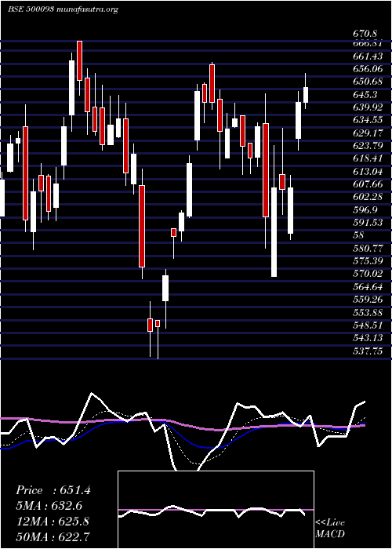This screenshot has width=392, height=549.
Task: Click the 645.3 price axis label
Action: 365,95
